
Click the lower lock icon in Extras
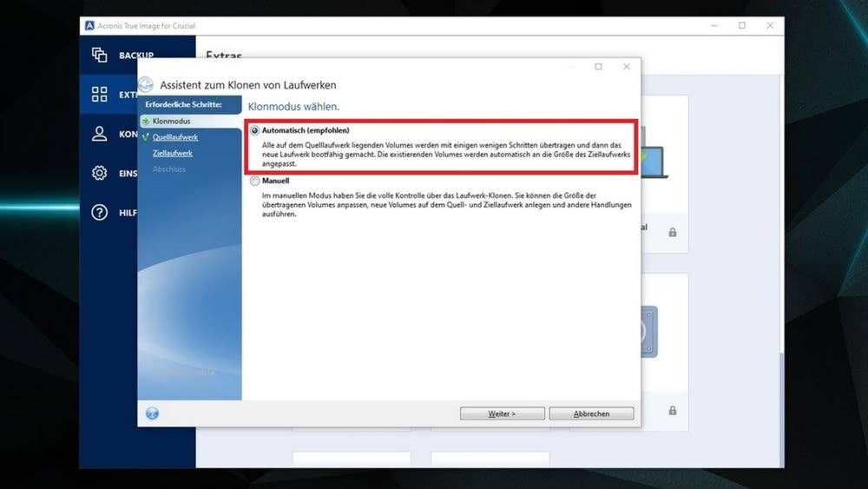[673, 410]
